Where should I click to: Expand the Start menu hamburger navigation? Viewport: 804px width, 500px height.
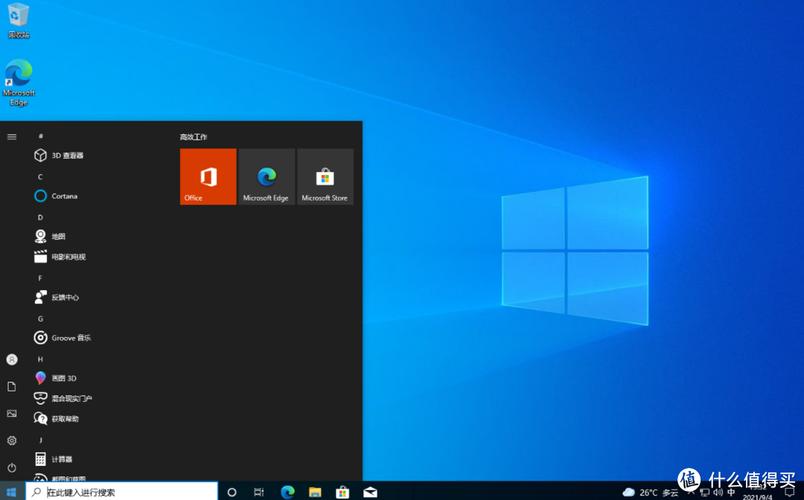coord(12,136)
